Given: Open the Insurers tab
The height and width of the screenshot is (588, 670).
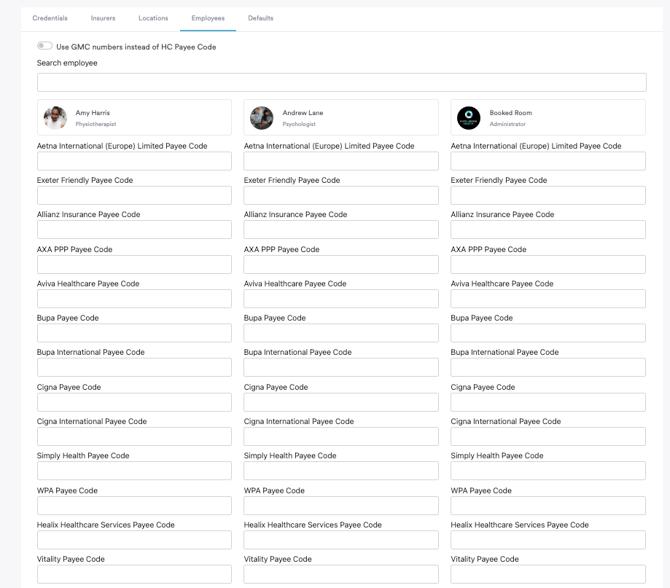Looking at the screenshot, I should pyautogui.click(x=103, y=18).
